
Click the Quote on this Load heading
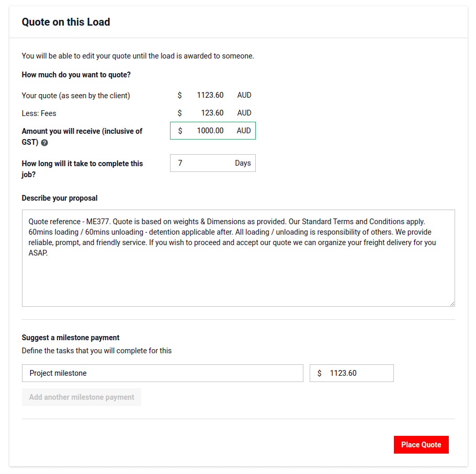point(65,22)
